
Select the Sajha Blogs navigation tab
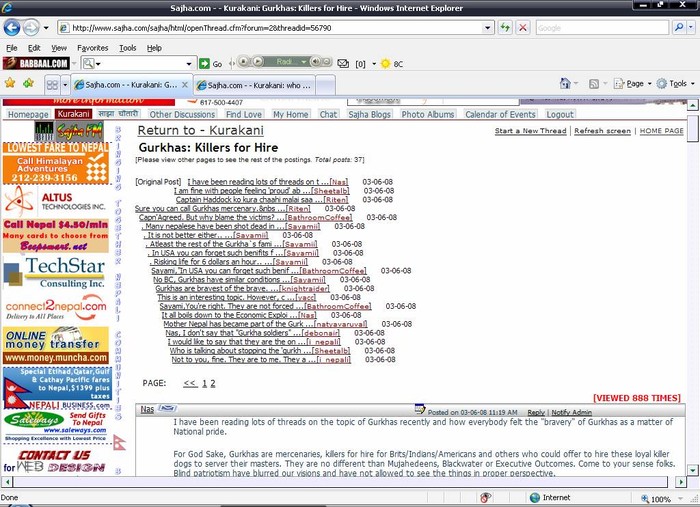pos(370,115)
